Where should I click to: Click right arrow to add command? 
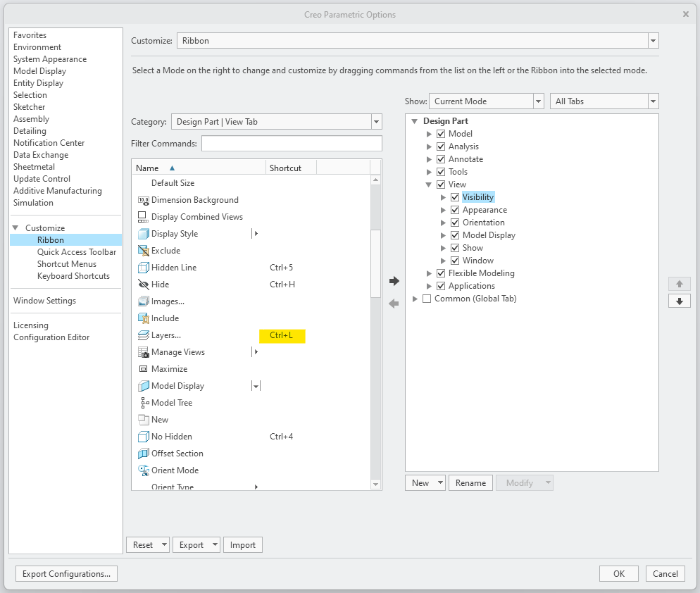click(x=394, y=281)
